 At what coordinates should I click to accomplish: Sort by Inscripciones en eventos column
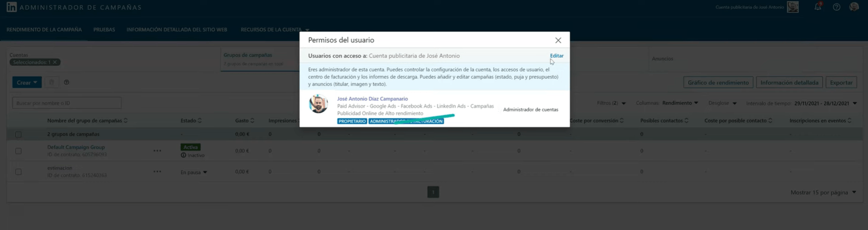point(820,120)
